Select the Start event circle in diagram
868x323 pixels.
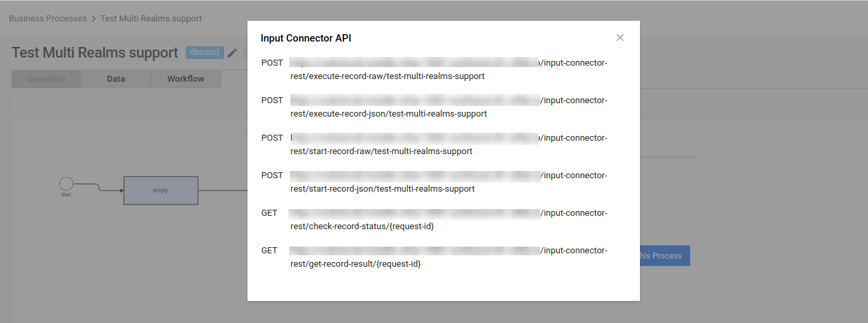tap(66, 183)
